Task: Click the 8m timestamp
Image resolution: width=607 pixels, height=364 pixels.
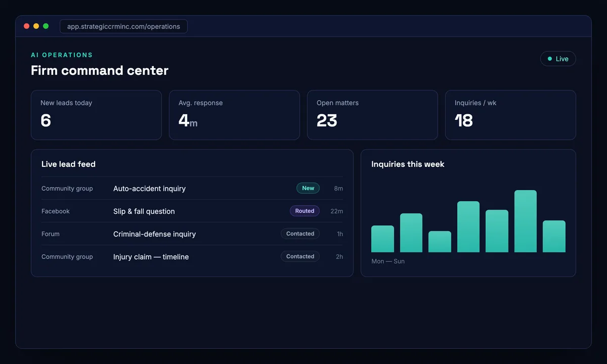Action: point(338,189)
